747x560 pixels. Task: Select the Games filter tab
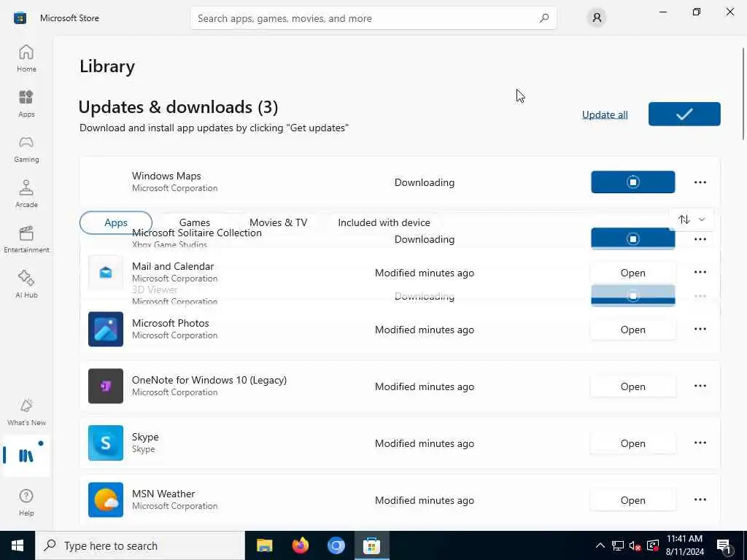(x=194, y=222)
